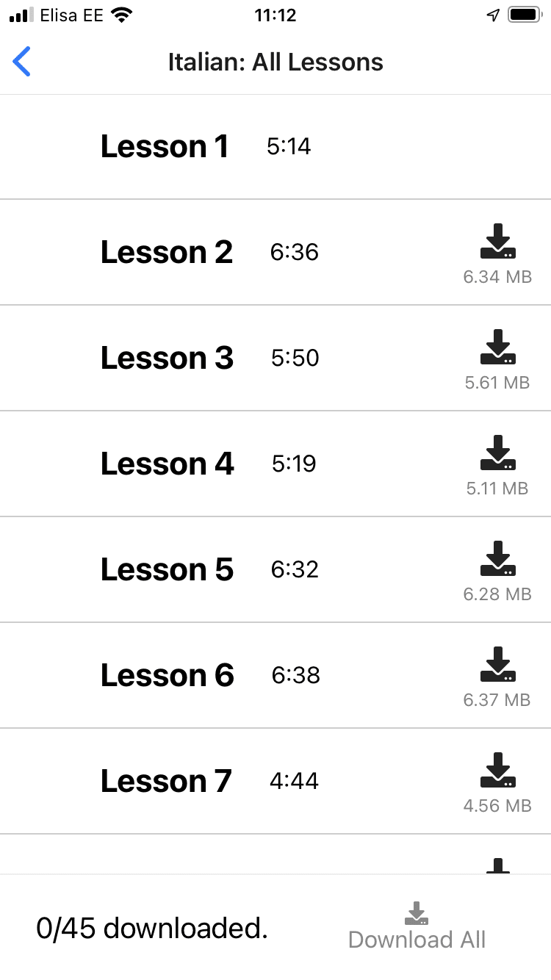
Task: Download Lesson 6 via its download icon
Action: [x=498, y=665]
